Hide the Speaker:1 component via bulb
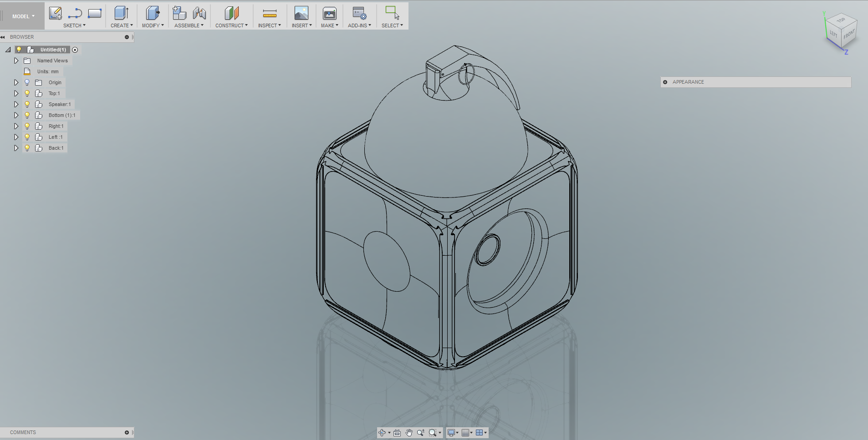 [27, 104]
